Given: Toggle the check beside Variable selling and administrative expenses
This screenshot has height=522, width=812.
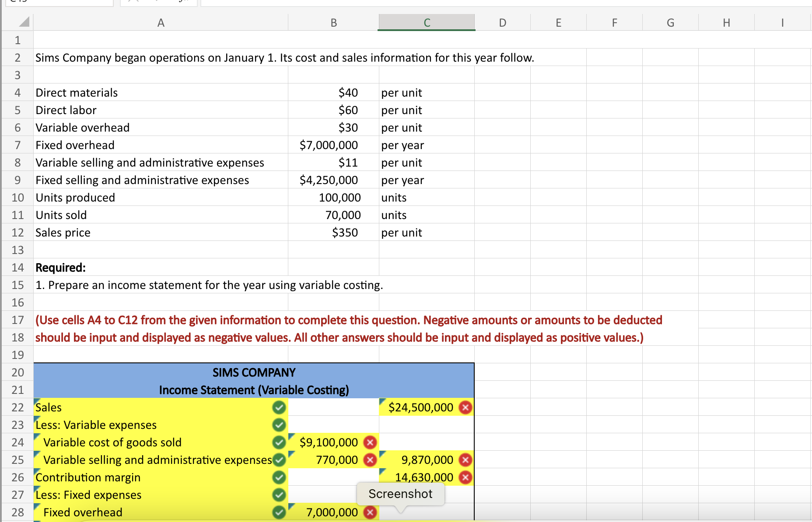Looking at the screenshot, I should coord(279,460).
